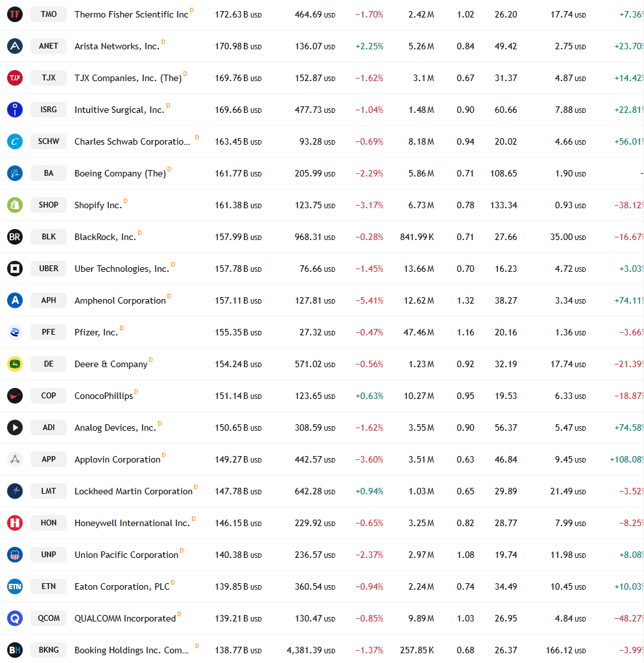
Task: Click Lockheed Martin Corporation company name
Action: tap(134, 492)
